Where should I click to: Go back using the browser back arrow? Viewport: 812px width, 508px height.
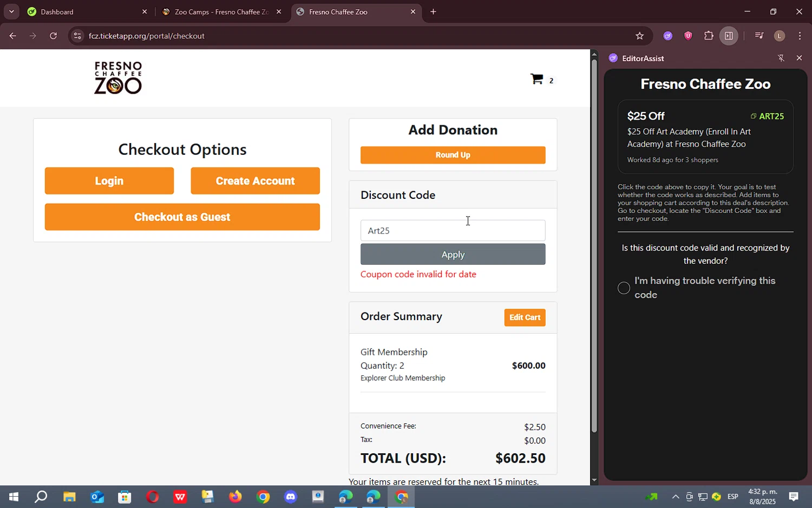tap(12, 36)
